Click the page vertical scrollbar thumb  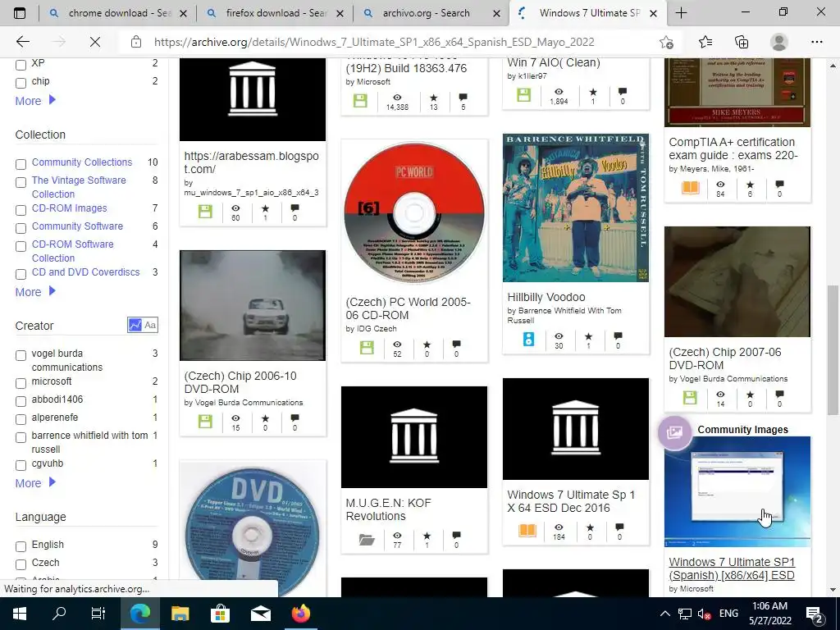(833, 350)
